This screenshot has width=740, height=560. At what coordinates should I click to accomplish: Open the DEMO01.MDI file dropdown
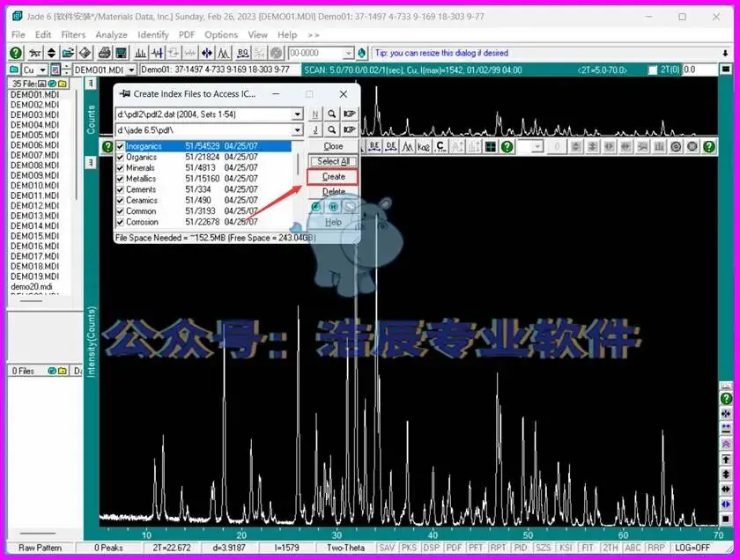(x=131, y=70)
